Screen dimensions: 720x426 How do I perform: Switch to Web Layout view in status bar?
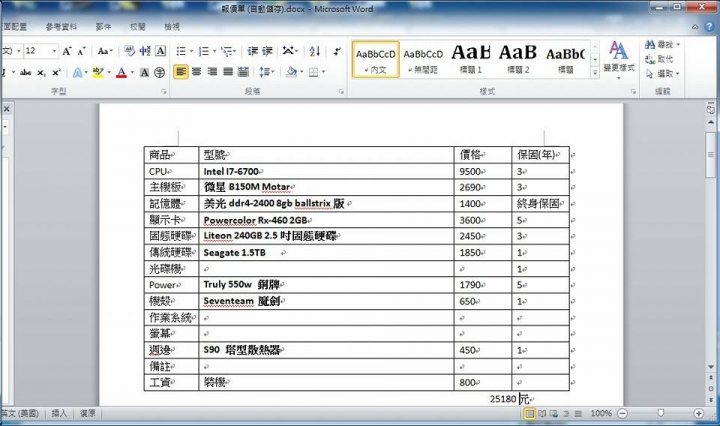(x=554, y=414)
